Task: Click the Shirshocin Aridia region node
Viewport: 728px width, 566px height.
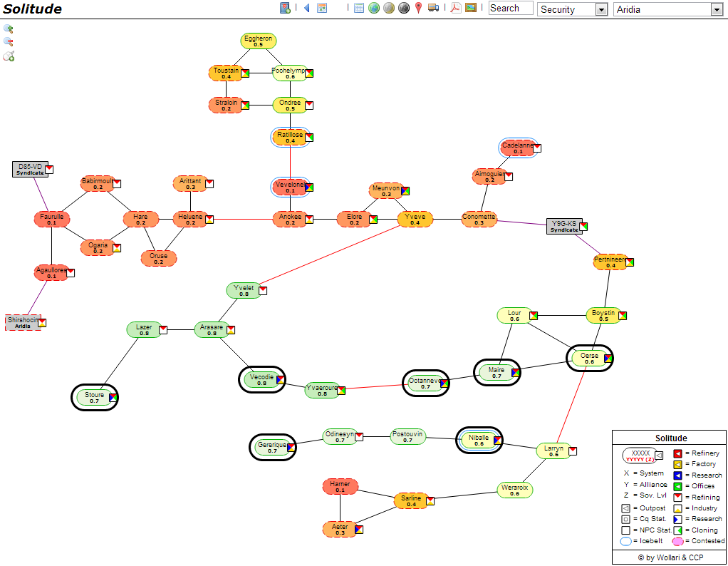Action: 22,323
